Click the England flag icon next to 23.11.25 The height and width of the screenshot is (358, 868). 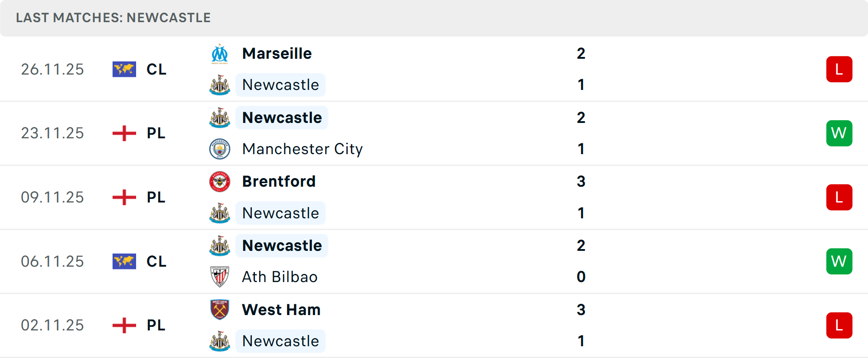(124, 133)
